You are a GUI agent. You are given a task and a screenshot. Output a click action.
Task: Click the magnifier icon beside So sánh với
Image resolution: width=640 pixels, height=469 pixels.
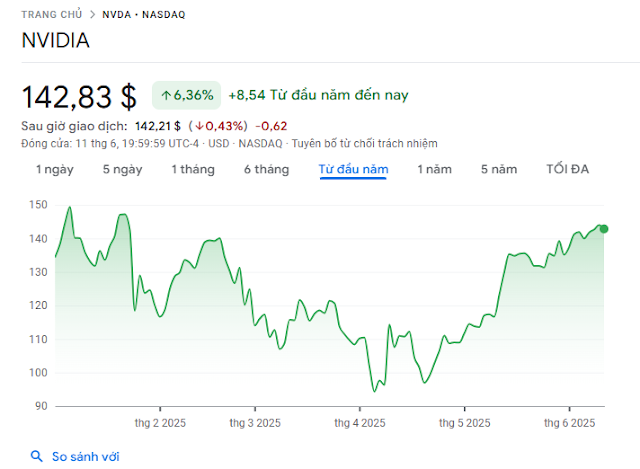point(37,456)
